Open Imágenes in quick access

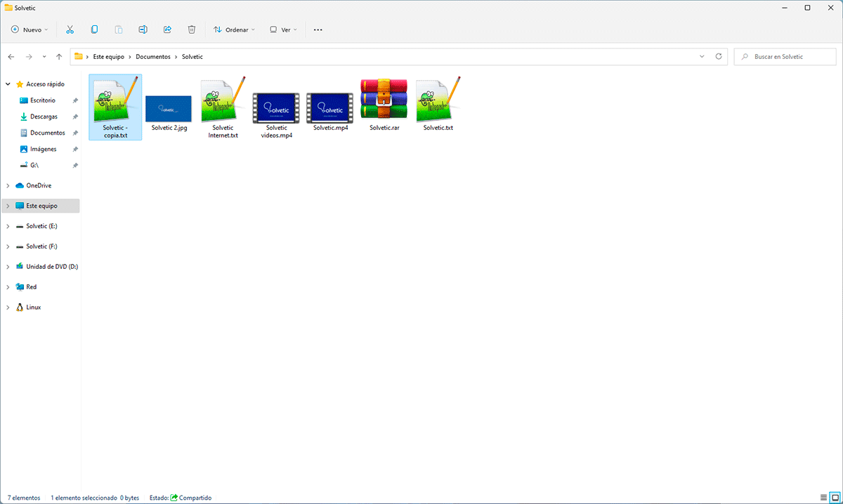pyautogui.click(x=42, y=149)
